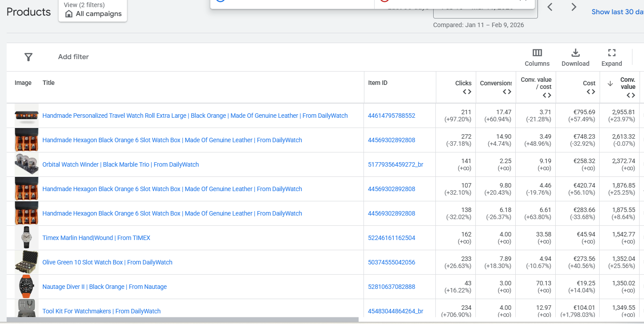Open item ID 45483044864264_br
The width and height of the screenshot is (644, 324).
tap(395, 311)
